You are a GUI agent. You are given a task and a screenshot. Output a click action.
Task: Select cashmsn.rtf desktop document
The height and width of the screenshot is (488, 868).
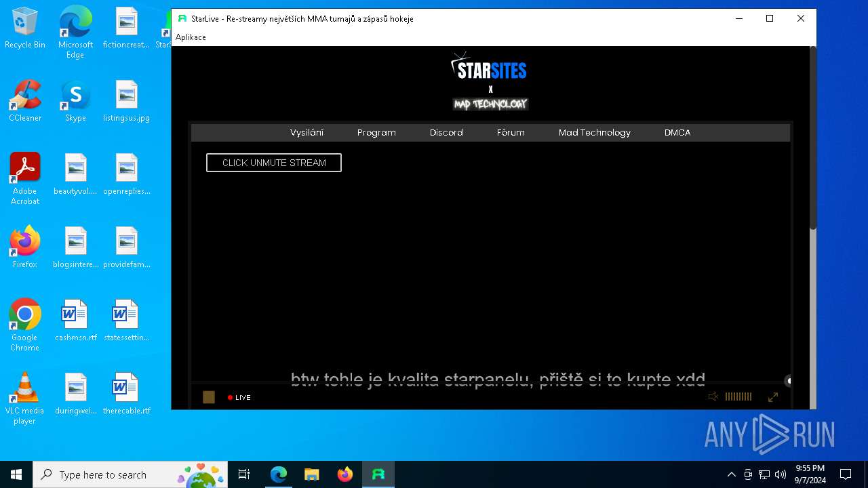75,321
